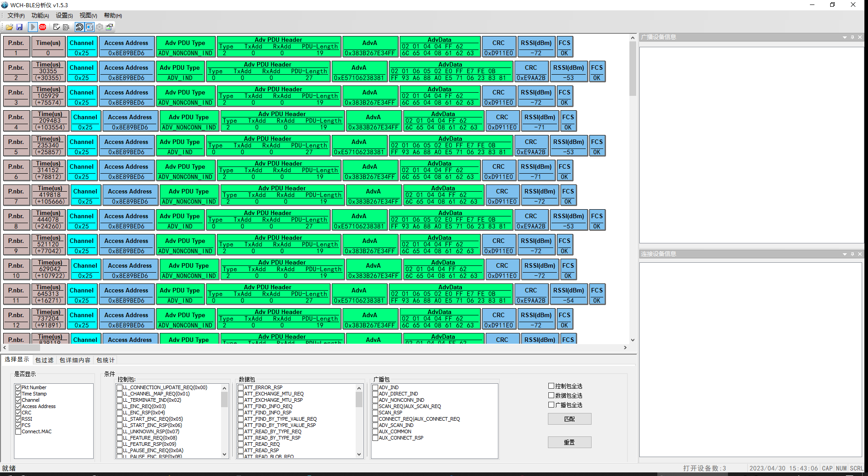
Task: Toggle auto-scroll list icon in toolbar
Action: (x=66, y=27)
